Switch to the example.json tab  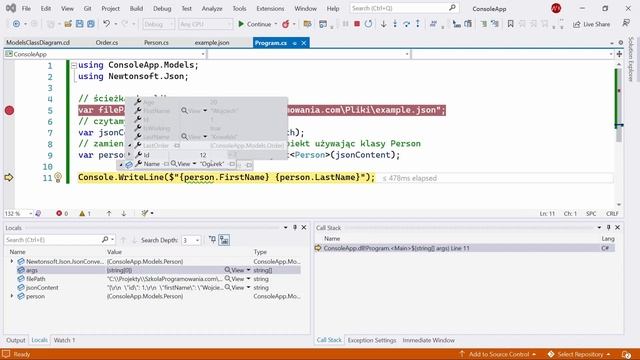click(x=212, y=42)
